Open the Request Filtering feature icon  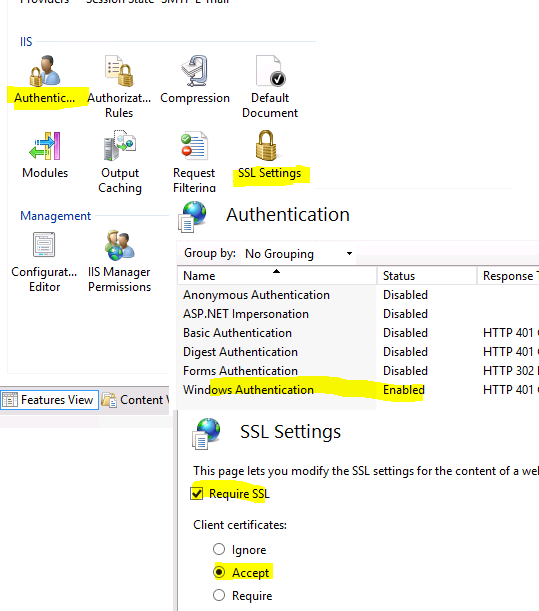[194, 146]
